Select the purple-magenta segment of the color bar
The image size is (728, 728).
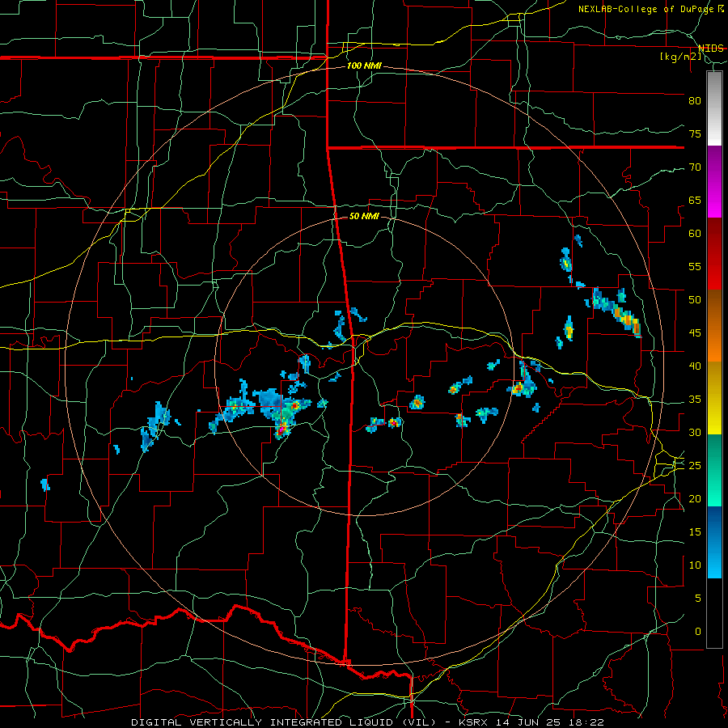coord(714,182)
